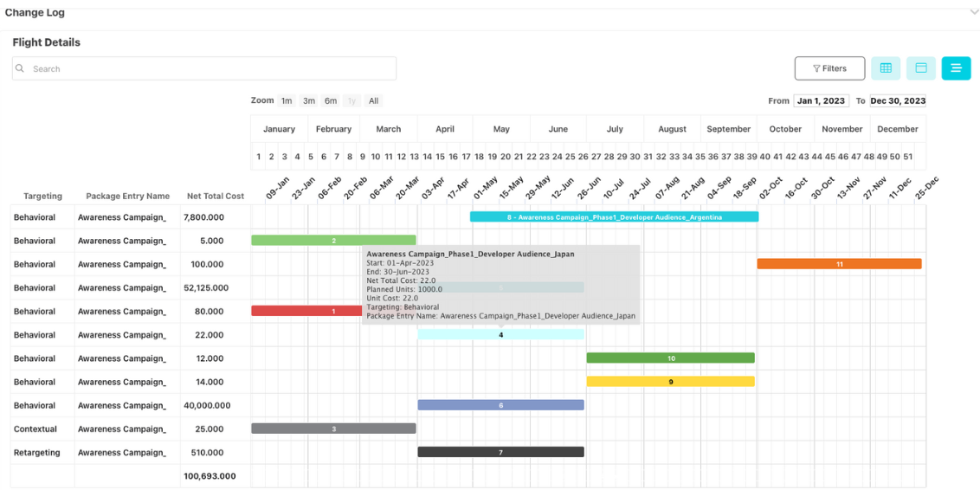Screen dimensions: 980x490
Task: Select the Gantt timeline view icon
Action: tap(956, 68)
